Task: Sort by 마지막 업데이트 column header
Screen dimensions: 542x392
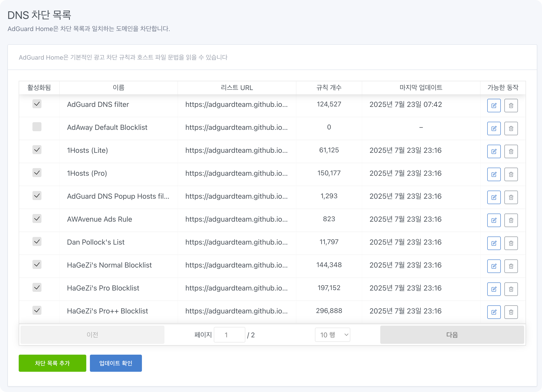Action: pyautogui.click(x=421, y=88)
